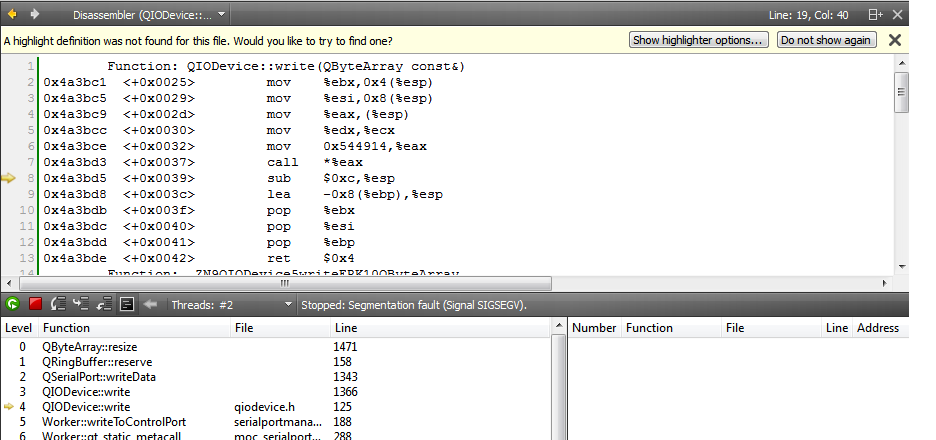Screen dimensions: 936x440
Task: Click the editor horizontal scrollbar thumb
Action: tap(284, 283)
